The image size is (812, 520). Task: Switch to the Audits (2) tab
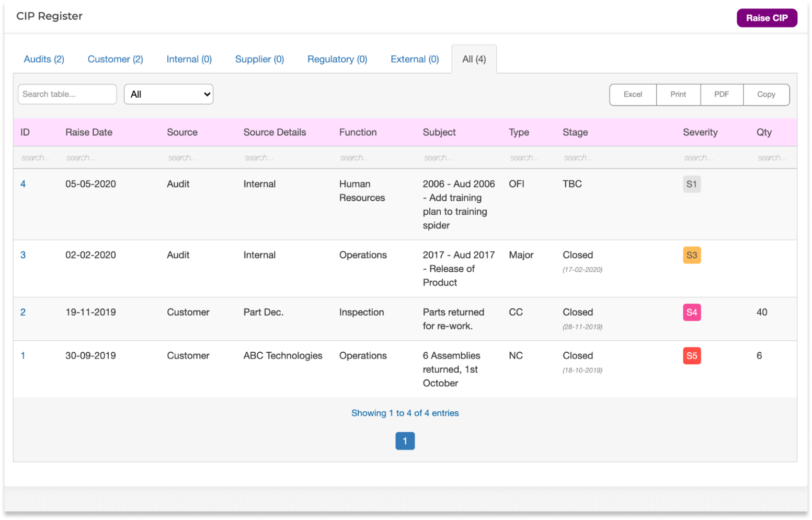(44, 59)
